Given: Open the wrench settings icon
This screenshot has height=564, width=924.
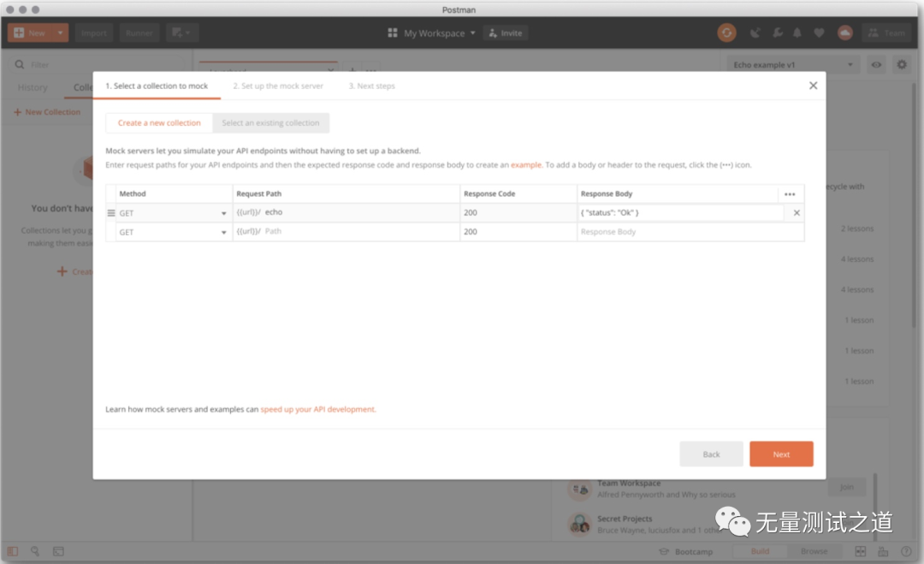Looking at the screenshot, I should (777, 33).
